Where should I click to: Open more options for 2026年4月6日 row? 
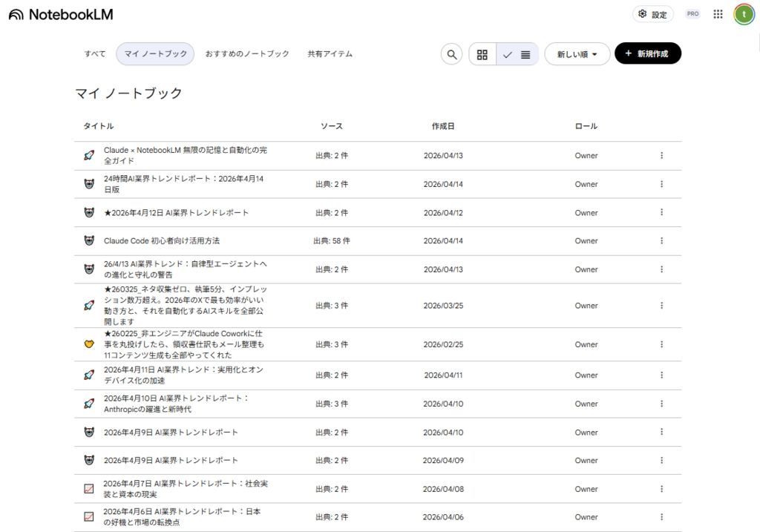coord(661,517)
